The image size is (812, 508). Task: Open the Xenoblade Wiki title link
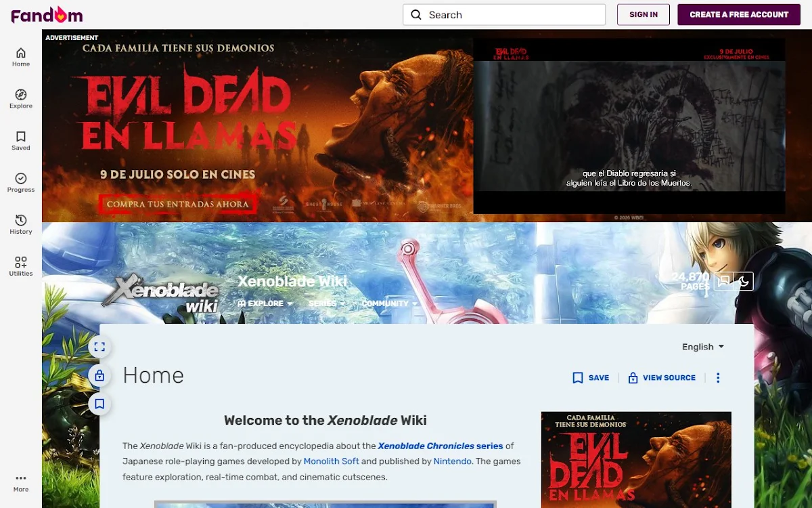pyautogui.click(x=292, y=282)
